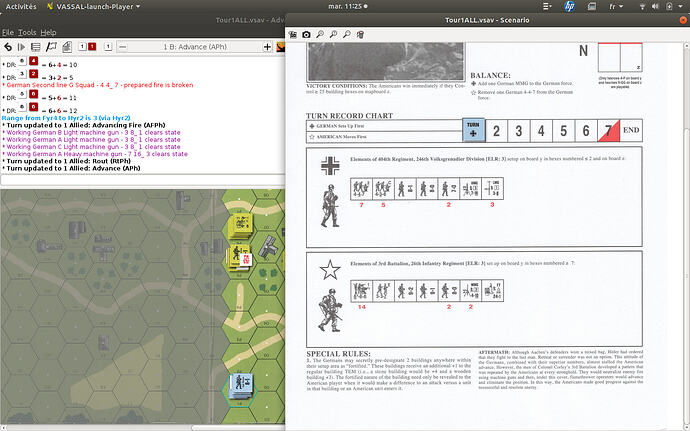Select turn 2 on the record chart
This screenshot has width=690, height=431.
[x=496, y=131]
